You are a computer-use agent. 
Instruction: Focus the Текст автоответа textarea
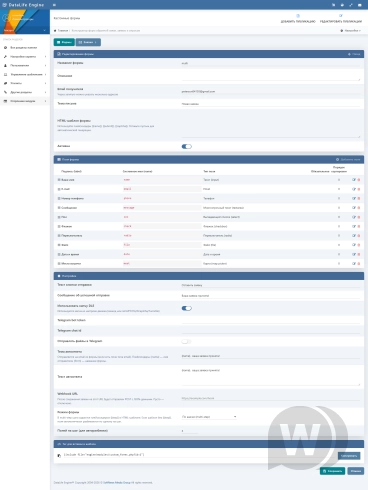pyautogui.click(x=271, y=377)
